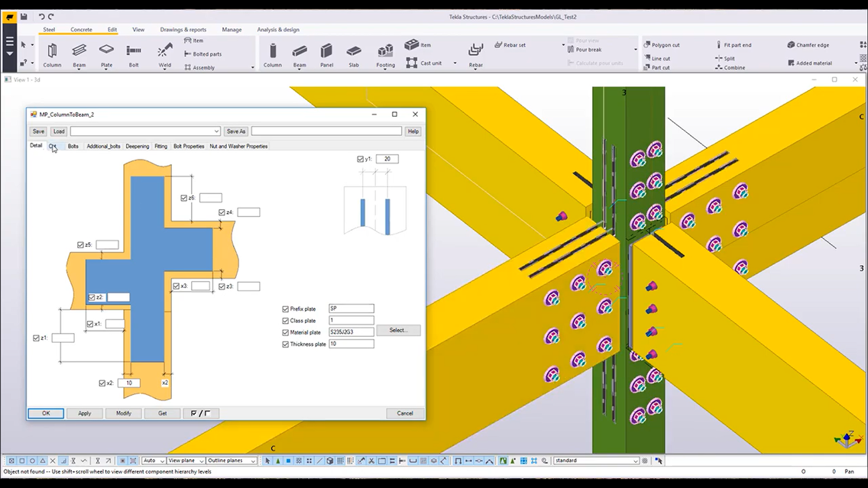Open the Drawings & reports ribbon tab

tap(183, 29)
